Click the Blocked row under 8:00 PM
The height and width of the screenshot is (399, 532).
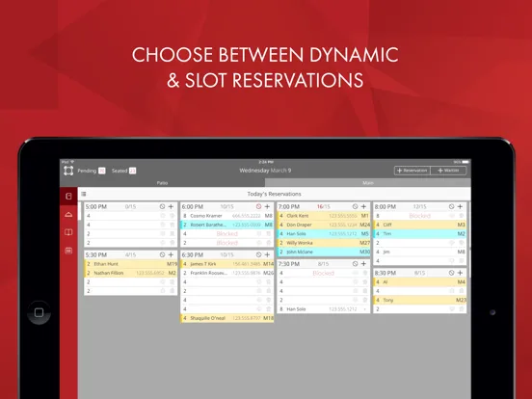(x=419, y=216)
